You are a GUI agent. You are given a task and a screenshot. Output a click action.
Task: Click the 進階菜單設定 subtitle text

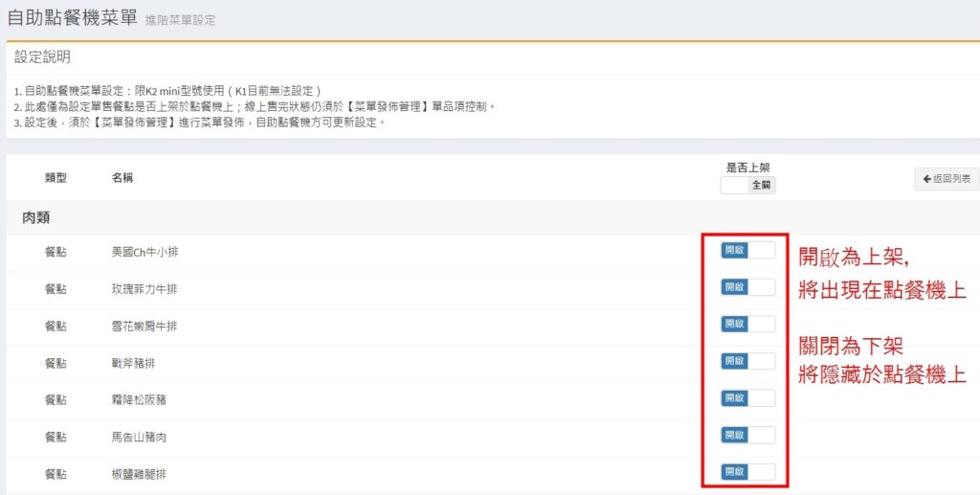180,20
